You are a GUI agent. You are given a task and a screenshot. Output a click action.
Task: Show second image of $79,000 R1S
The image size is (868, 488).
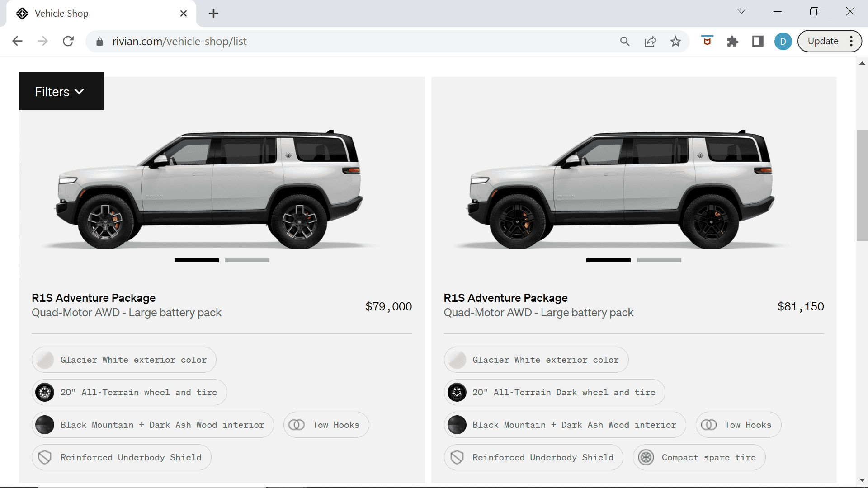click(247, 260)
